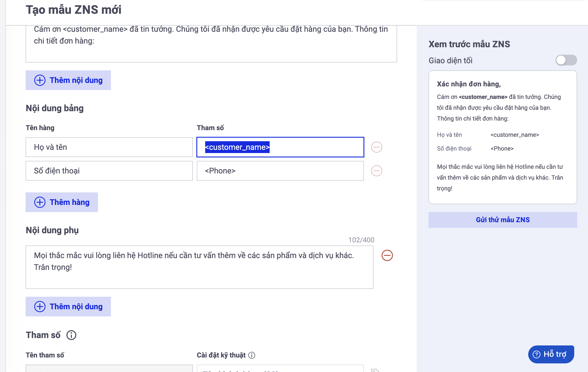The height and width of the screenshot is (372, 588).
Task: Click upper Thêm nội dung button above Nội dung bảng
Action: click(x=68, y=80)
